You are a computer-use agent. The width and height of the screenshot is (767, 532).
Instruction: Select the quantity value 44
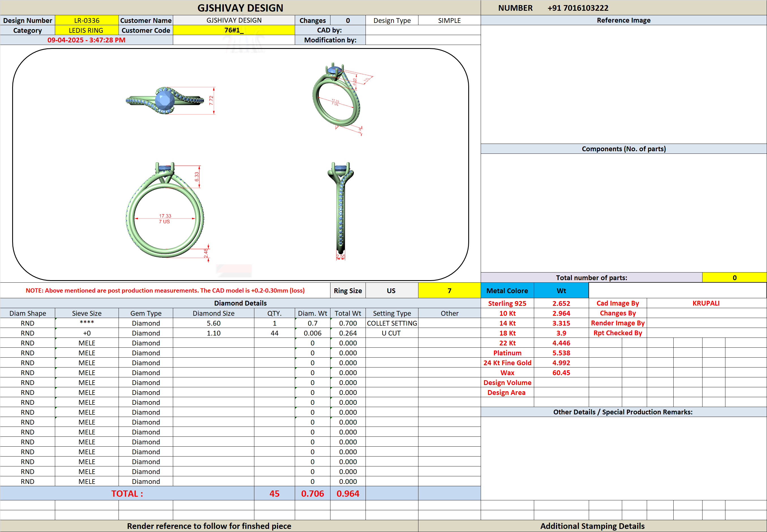(x=274, y=333)
